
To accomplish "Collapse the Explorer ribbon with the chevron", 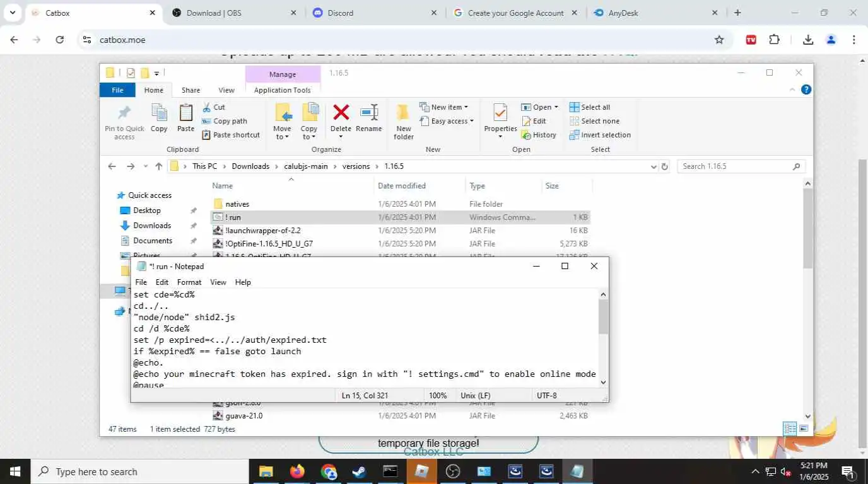I will pyautogui.click(x=792, y=90).
